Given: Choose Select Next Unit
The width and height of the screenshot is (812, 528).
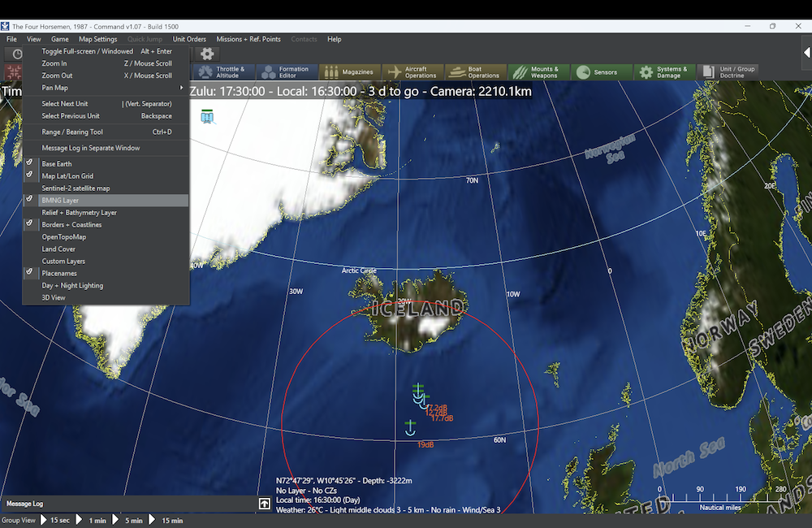Looking at the screenshot, I should click(x=106, y=104).
